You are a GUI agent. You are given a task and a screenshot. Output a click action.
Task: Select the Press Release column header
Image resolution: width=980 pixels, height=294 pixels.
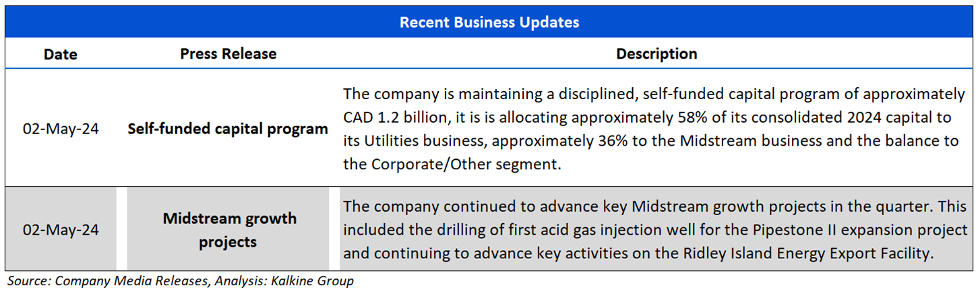228,54
